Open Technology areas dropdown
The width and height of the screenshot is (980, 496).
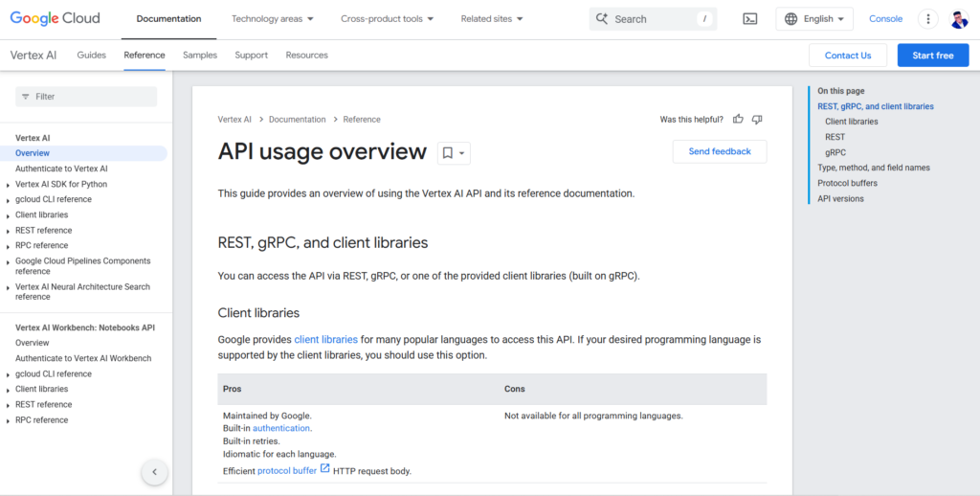273,19
